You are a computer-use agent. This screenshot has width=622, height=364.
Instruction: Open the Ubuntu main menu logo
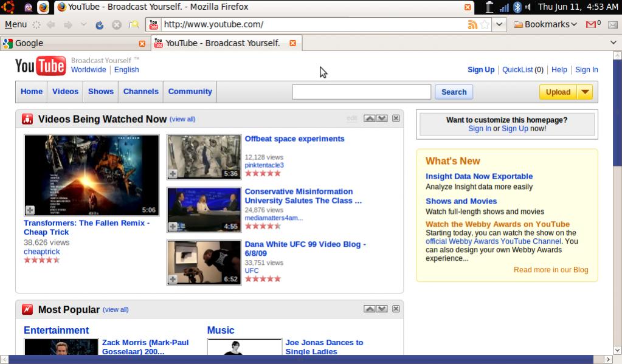8,7
